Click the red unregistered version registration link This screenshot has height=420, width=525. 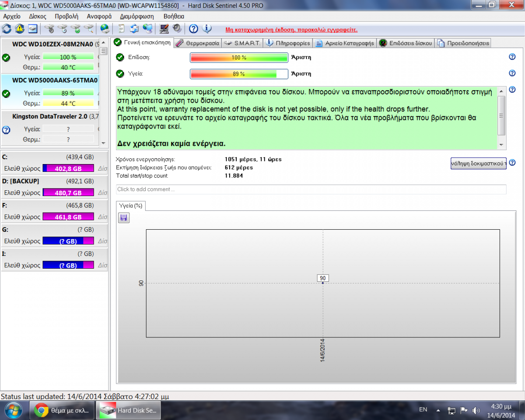tap(291, 30)
